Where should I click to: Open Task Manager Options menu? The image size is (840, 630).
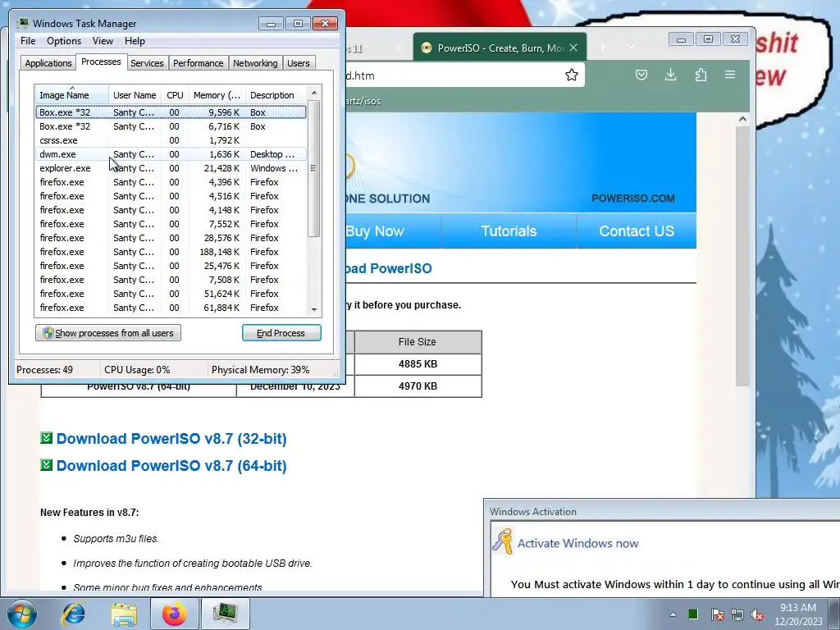[64, 41]
